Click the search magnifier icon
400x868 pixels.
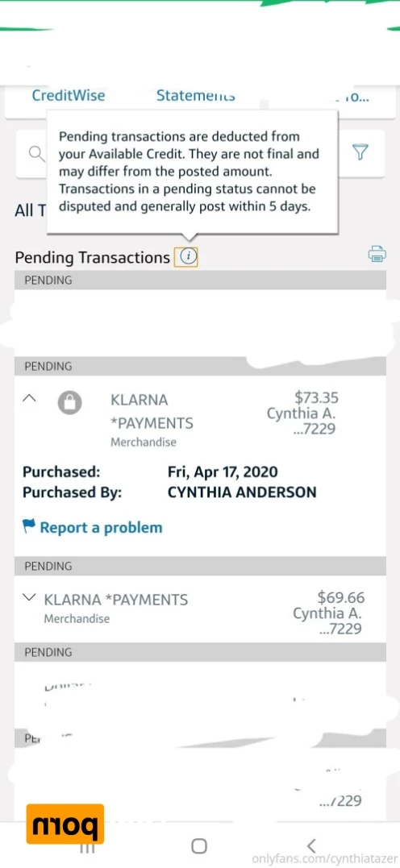36,154
